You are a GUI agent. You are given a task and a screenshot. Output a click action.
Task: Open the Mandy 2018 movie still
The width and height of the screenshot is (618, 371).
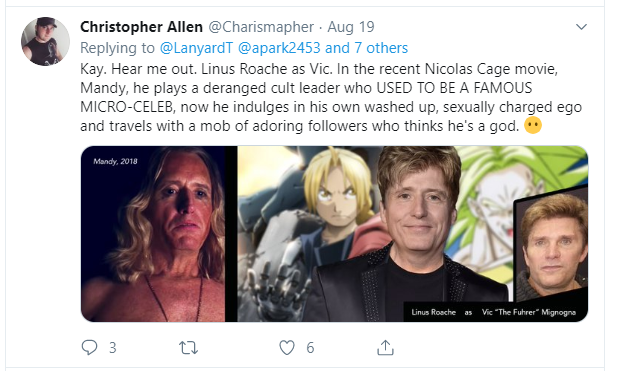(x=153, y=234)
